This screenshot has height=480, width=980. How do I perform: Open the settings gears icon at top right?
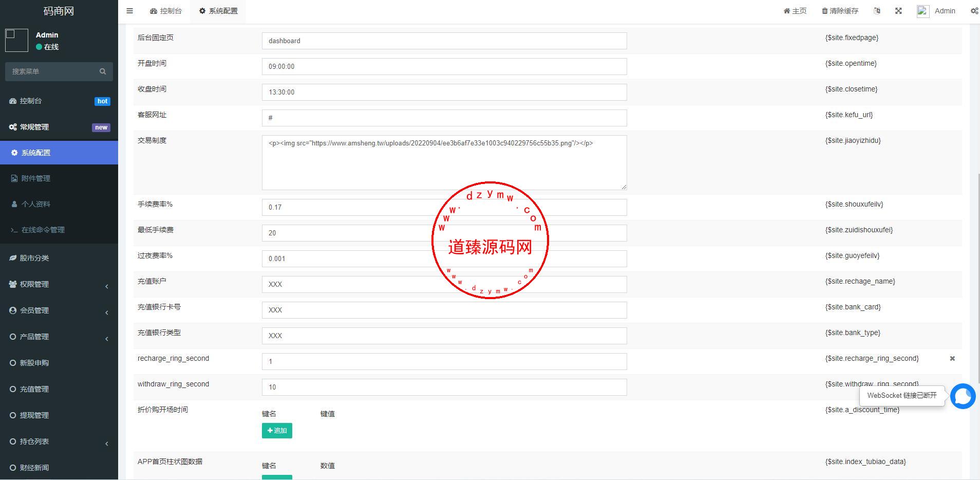[x=974, y=11]
